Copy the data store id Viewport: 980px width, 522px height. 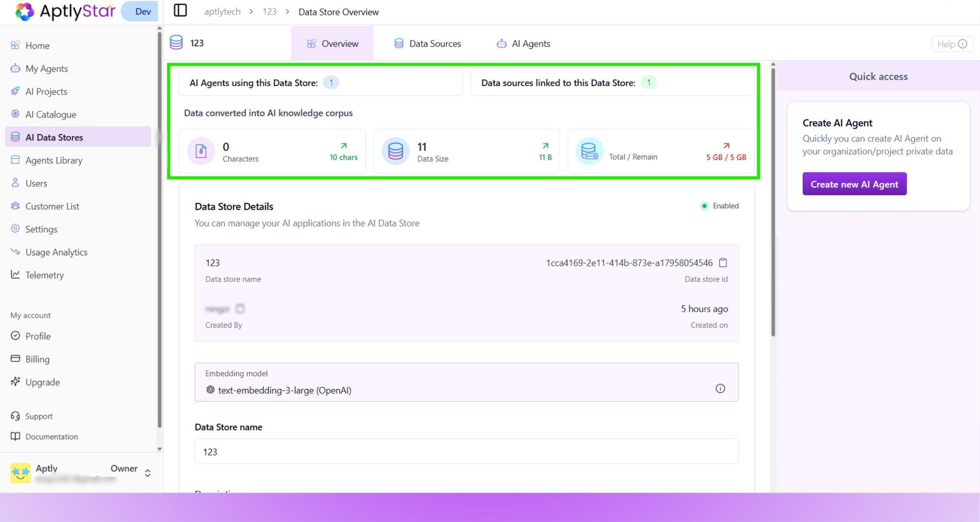(x=723, y=262)
